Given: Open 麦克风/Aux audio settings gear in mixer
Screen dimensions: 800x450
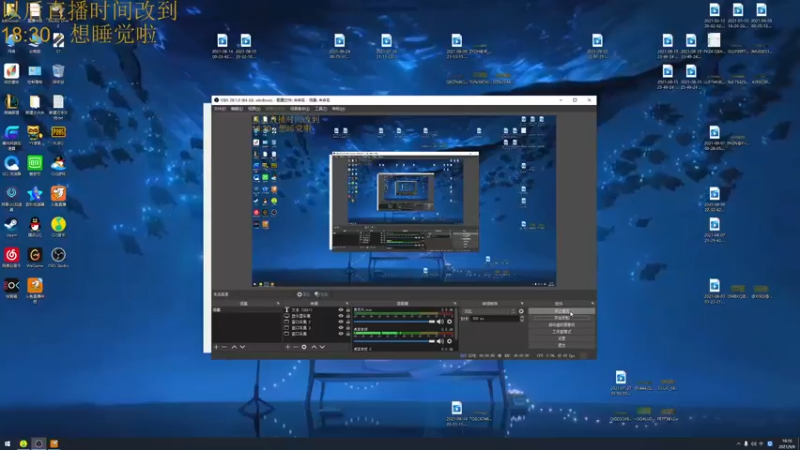Looking at the screenshot, I should (x=449, y=321).
